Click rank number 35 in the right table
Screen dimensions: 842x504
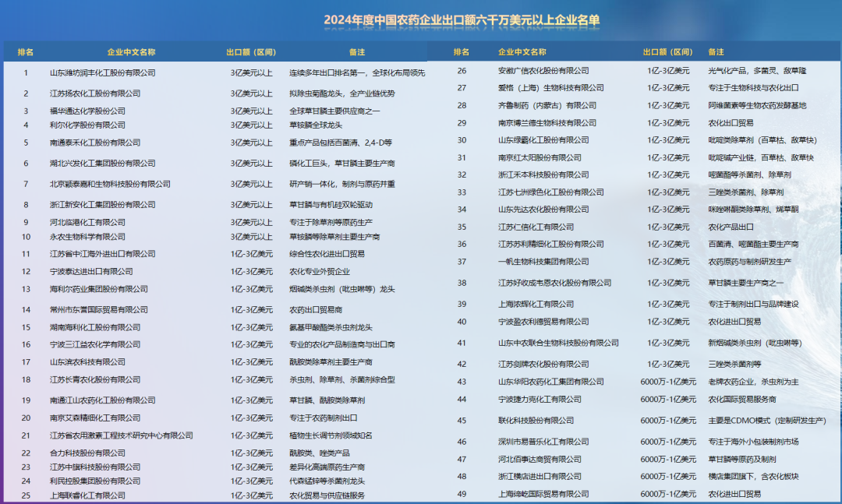(x=462, y=227)
